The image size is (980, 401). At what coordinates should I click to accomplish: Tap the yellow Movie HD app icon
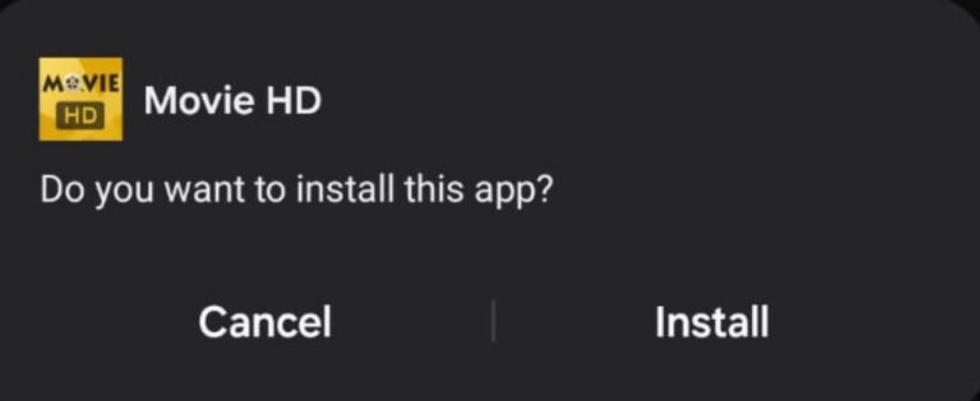(81, 99)
